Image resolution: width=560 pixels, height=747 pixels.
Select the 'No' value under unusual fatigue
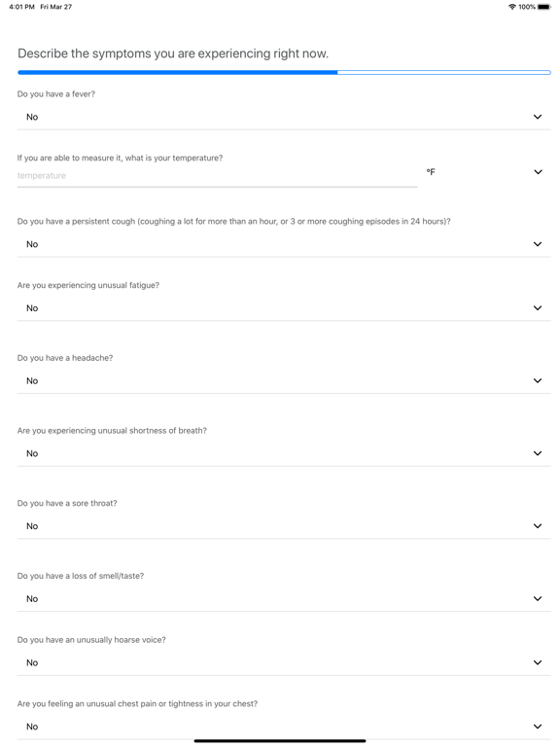[32, 308]
